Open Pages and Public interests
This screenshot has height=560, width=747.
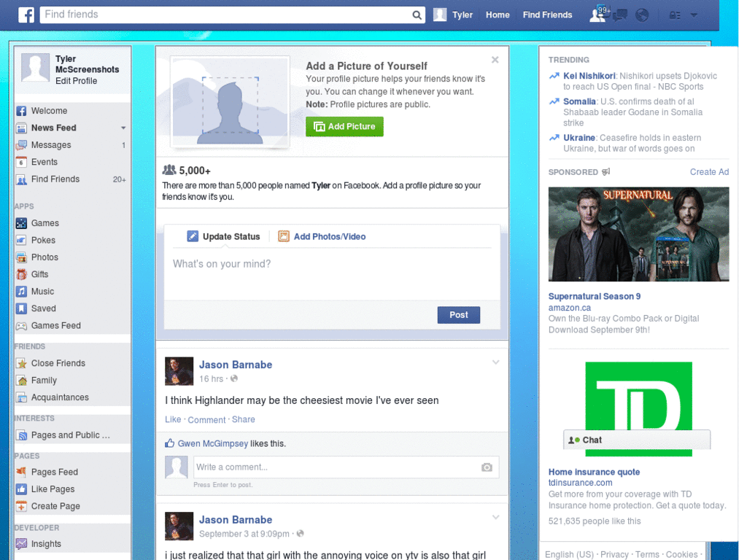[70, 435]
